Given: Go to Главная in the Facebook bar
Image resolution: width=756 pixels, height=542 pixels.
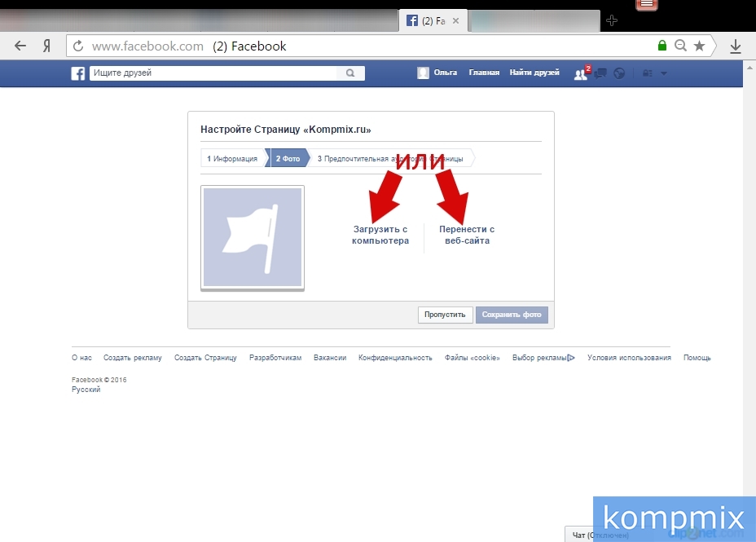Looking at the screenshot, I should [484, 73].
